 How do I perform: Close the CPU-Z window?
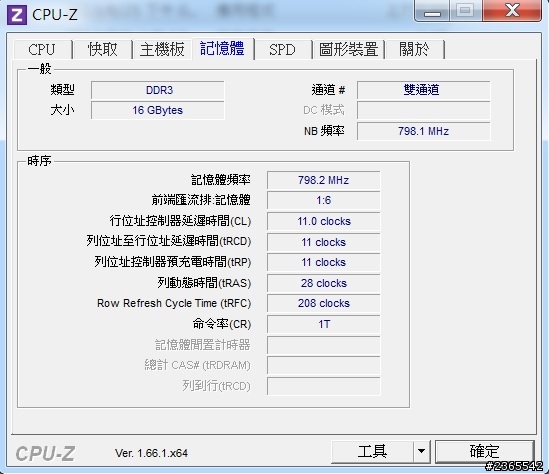click(x=512, y=11)
